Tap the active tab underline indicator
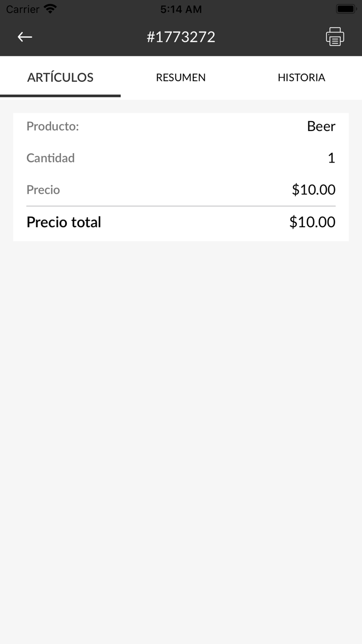This screenshot has width=362, height=644. tap(60, 96)
